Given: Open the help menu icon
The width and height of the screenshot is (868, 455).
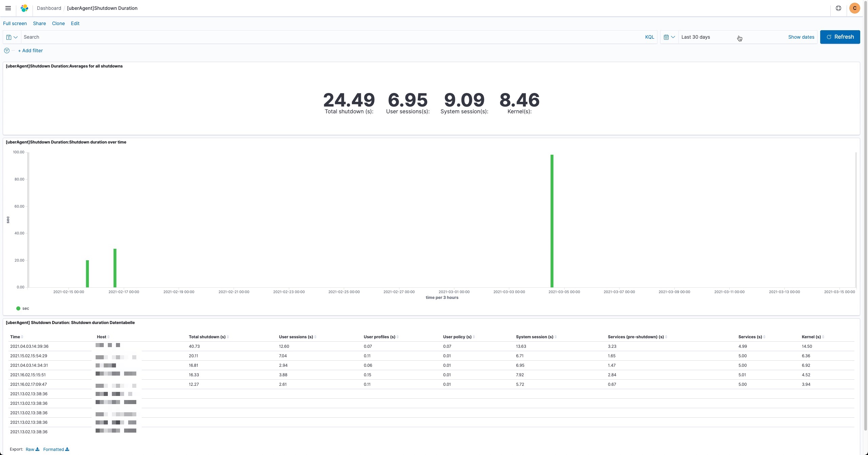Looking at the screenshot, I should click(838, 8).
